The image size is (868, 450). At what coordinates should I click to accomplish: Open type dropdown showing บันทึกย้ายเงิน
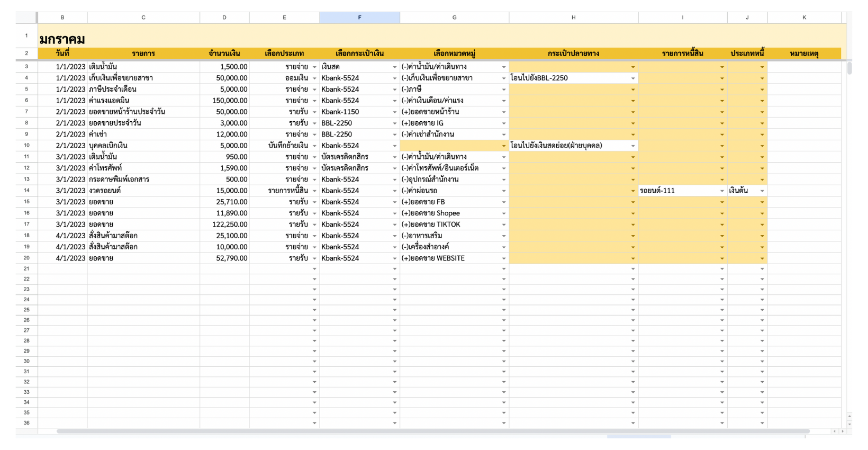[x=314, y=146]
